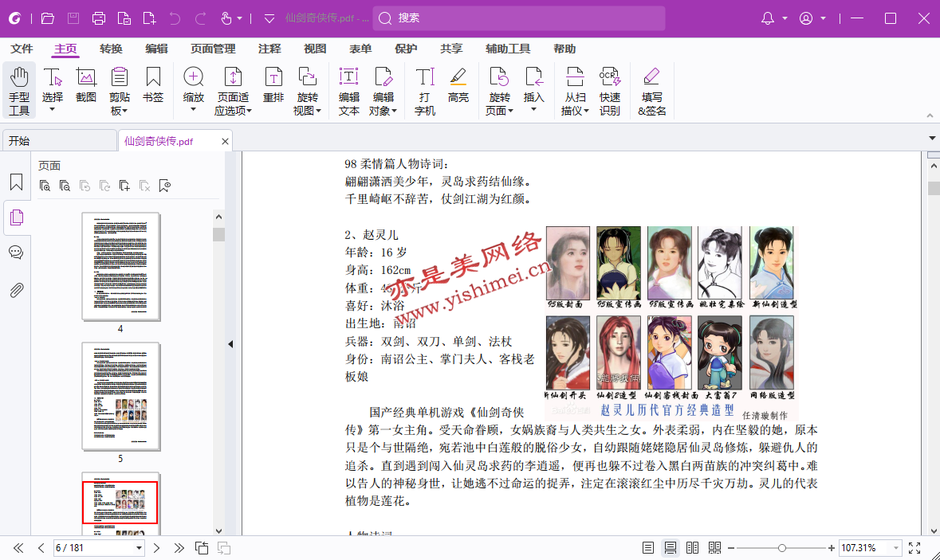Viewport: 940px width, 560px height.
Task: Select page 4 thumbnail
Action: [x=120, y=267]
